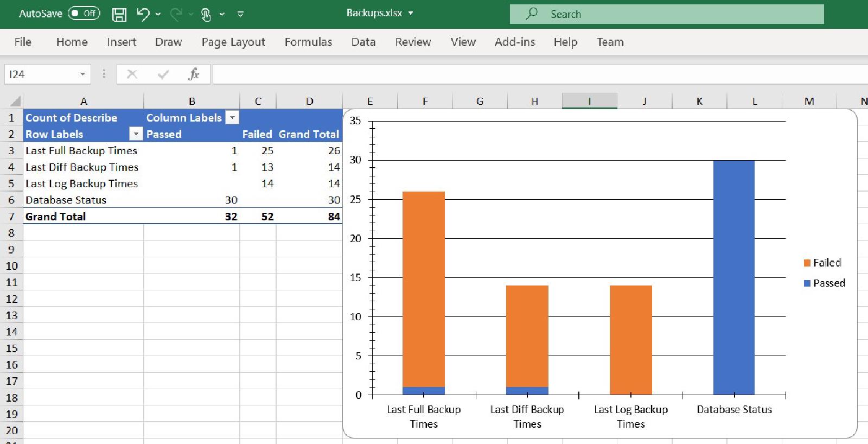
Task: Open the Draw tab
Action: pos(169,42)
